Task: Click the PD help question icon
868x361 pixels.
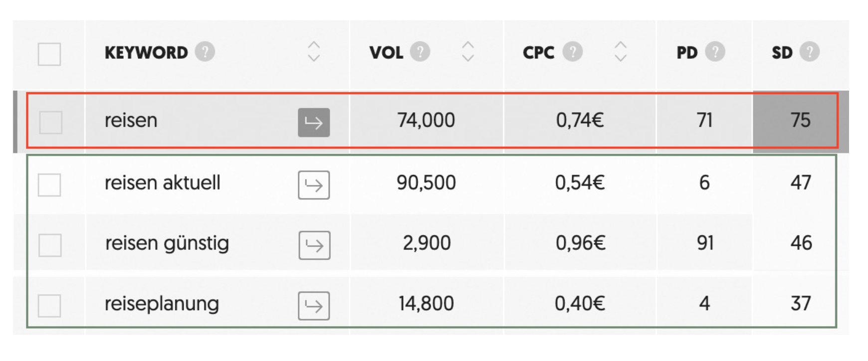Action: click(x=715, y=51)
